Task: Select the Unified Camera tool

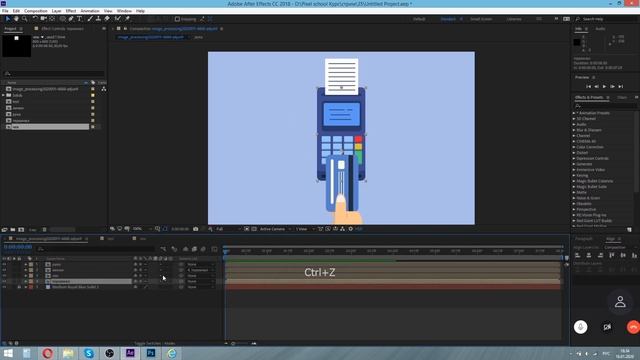Action: [43, 19]
